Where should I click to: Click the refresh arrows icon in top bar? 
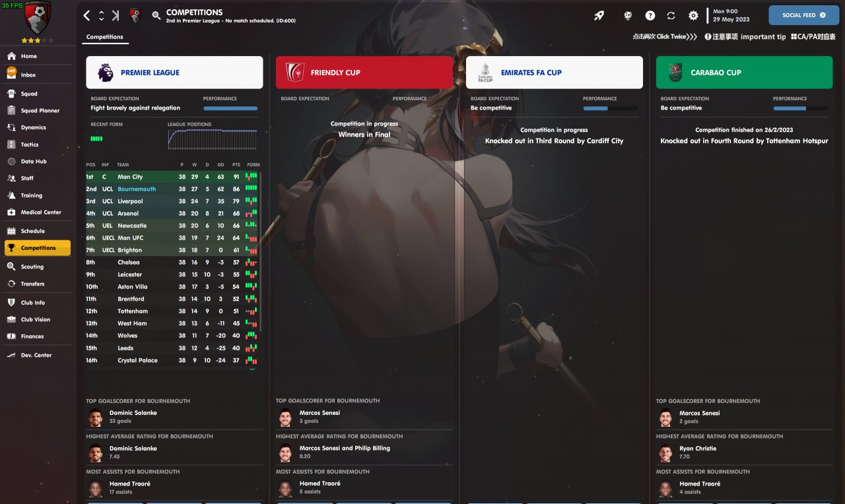point(671,15)
